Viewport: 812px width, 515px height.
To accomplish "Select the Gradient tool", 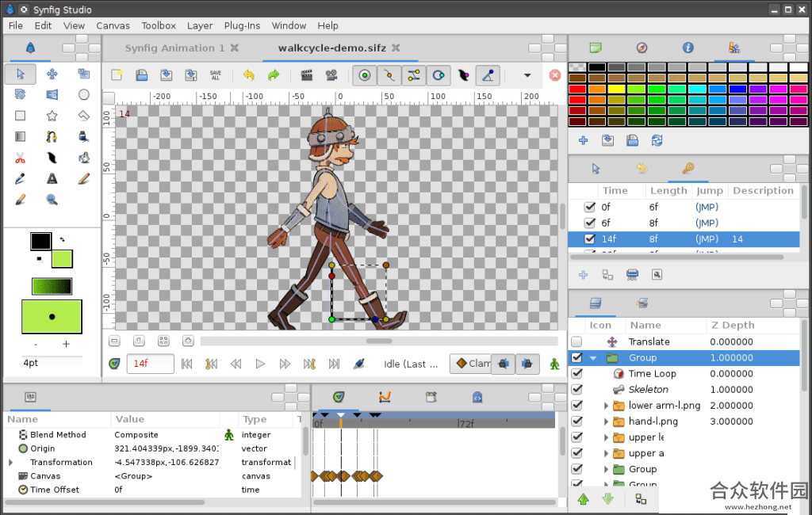I will click(20, 136).
